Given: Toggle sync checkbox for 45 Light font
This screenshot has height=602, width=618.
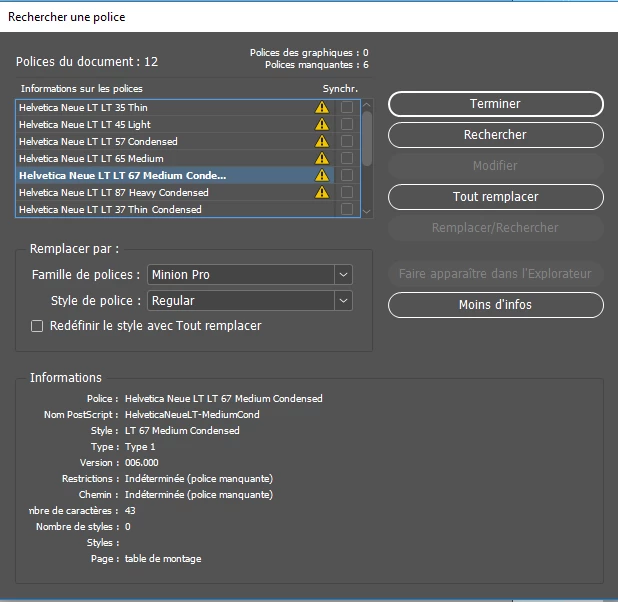Looking at the screenshot, I should click(347, 124).
